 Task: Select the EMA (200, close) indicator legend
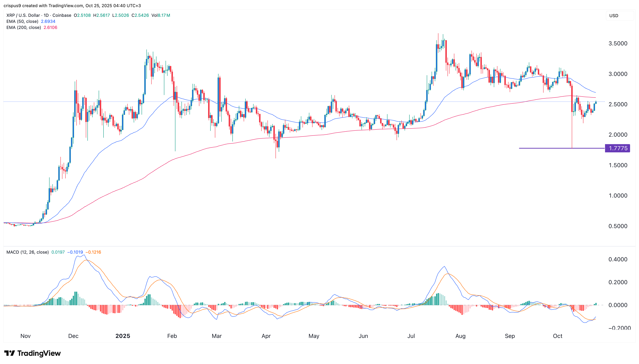[24, 28]
